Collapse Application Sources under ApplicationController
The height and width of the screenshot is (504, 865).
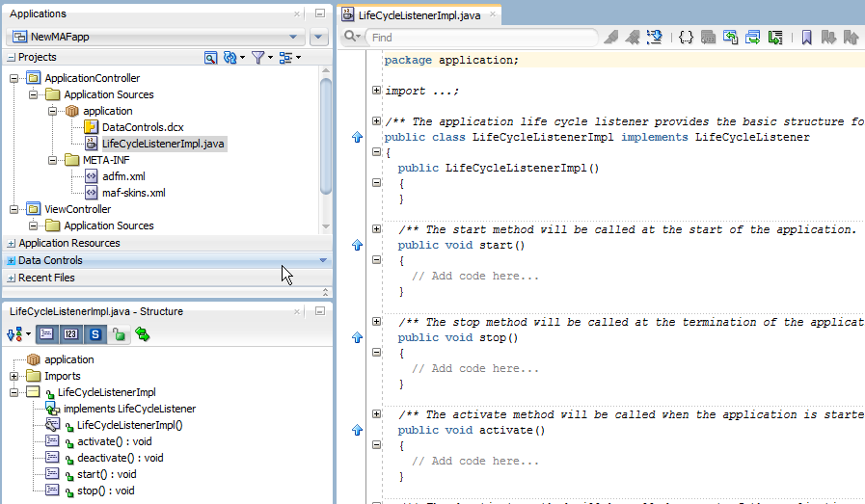[x=33, y=94]
